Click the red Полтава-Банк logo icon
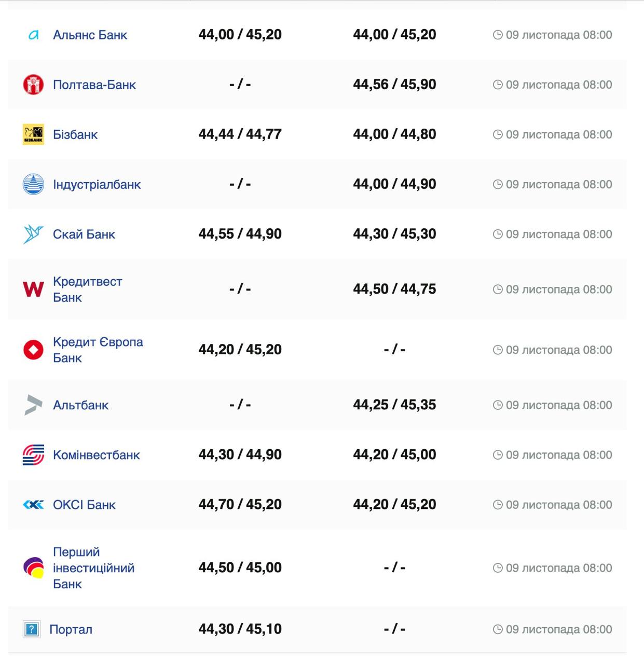This screenshot has height=664, width=644. pos(33,85)
